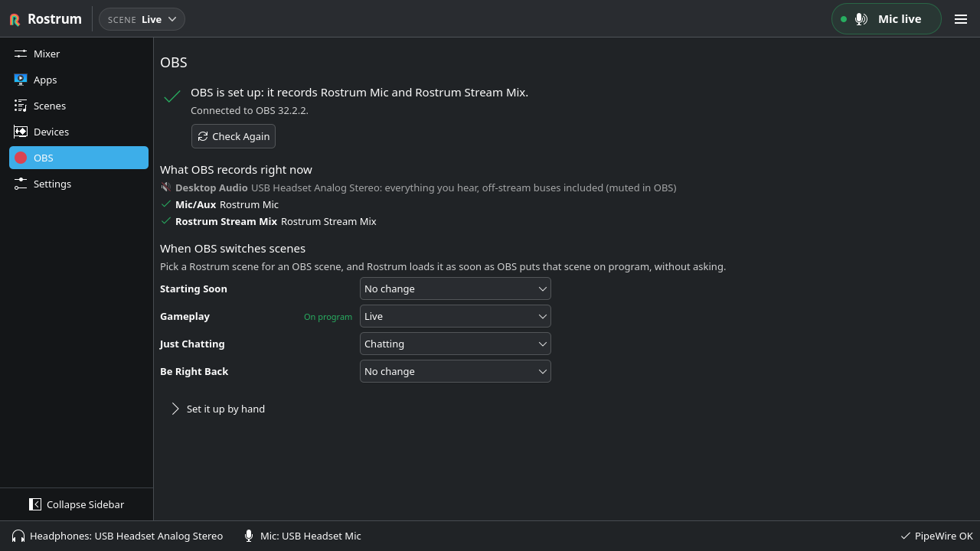Go to the Devices page

tap(79, 132)
